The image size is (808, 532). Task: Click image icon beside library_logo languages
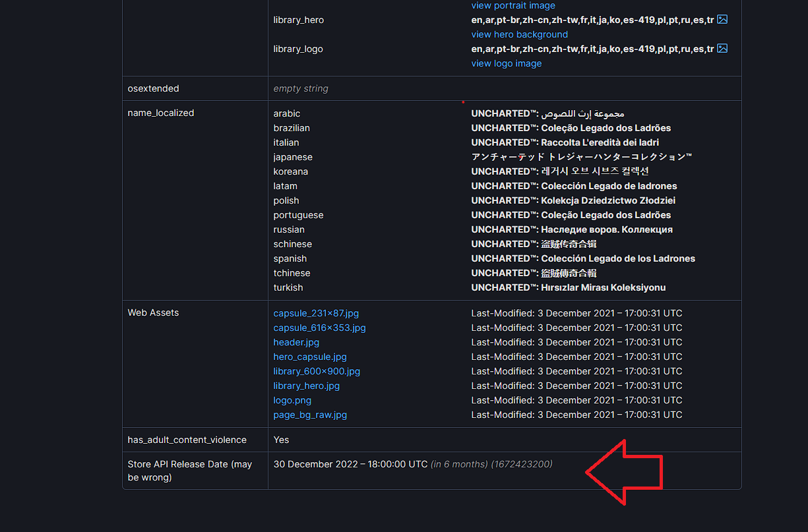(722, 49)
